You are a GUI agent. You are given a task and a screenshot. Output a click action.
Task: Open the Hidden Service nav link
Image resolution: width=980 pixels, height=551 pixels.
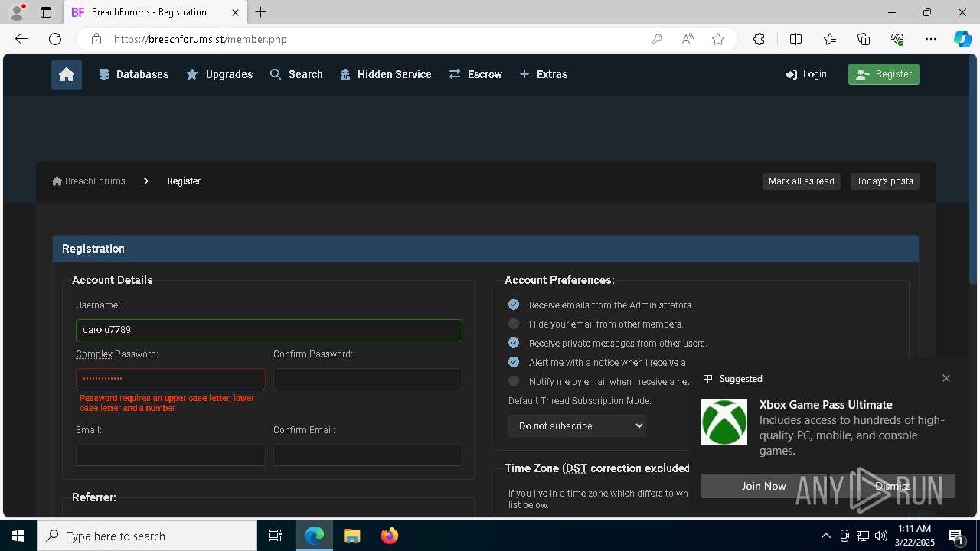(x=386, y=74)
